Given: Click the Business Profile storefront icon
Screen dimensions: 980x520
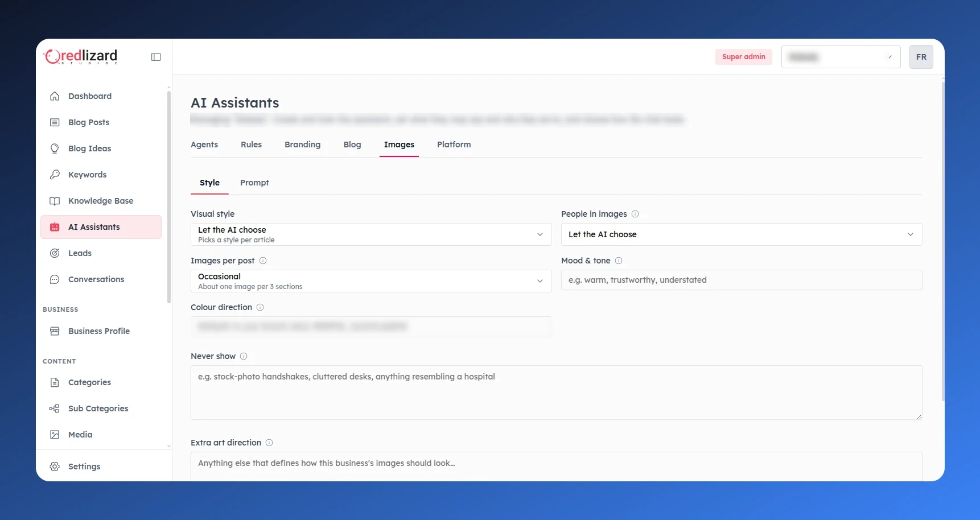Looking at the screenshot, I should [x=55, y=331].
